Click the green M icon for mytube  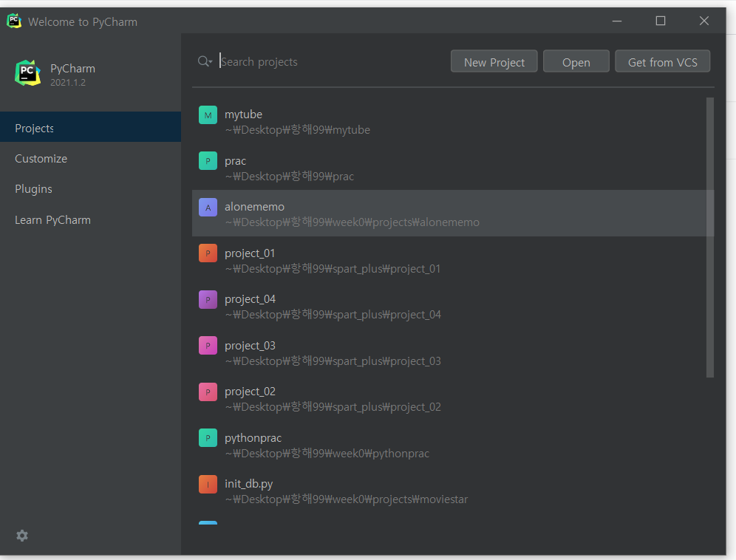[208, 115]
